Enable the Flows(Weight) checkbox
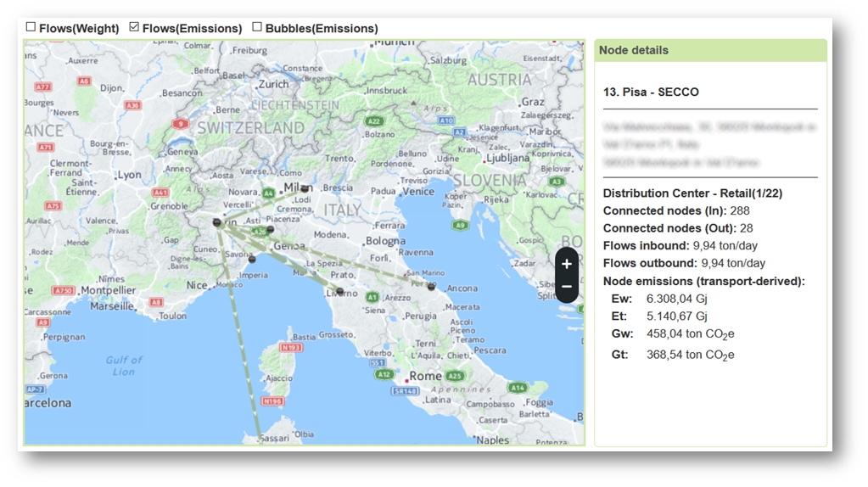The width and height of the screenshot is (868, 487). 31,27
